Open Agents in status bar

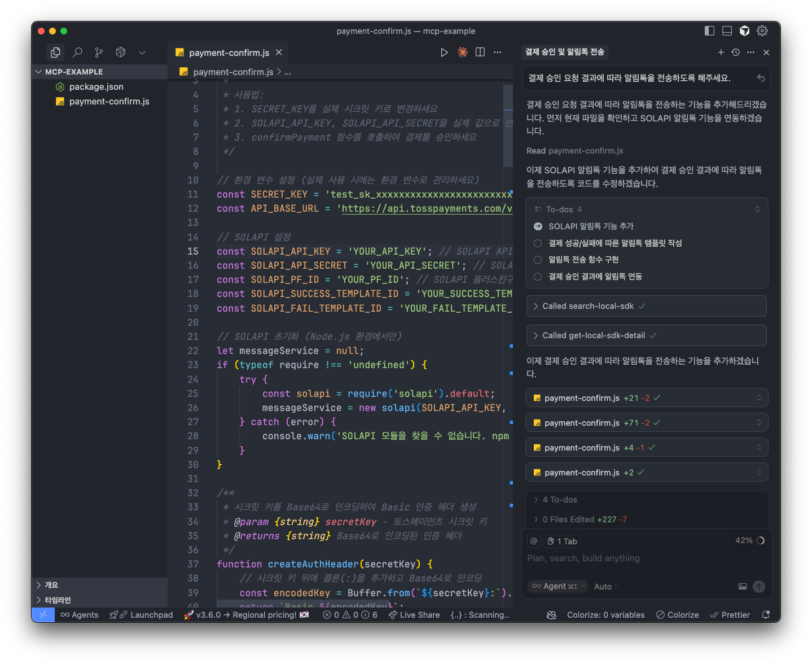coord(80,615)
